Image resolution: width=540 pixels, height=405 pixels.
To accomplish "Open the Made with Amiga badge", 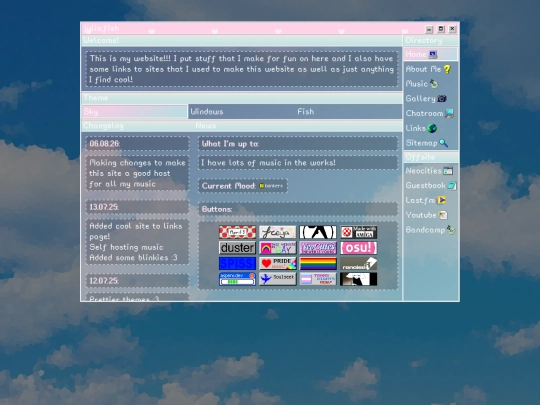I will tap(359, 232).
